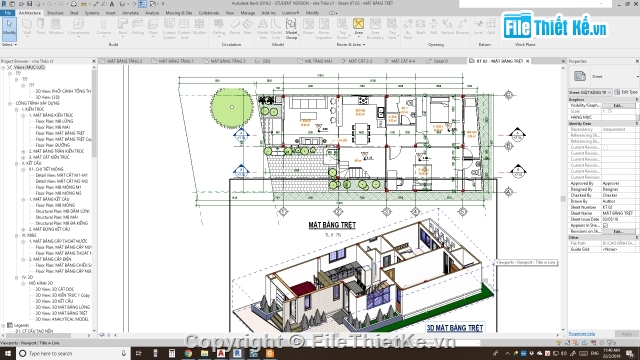Viewport: 640px width, 360px height.
Task: Click the Curtain Grid tool icon
Action: point(184,24)
